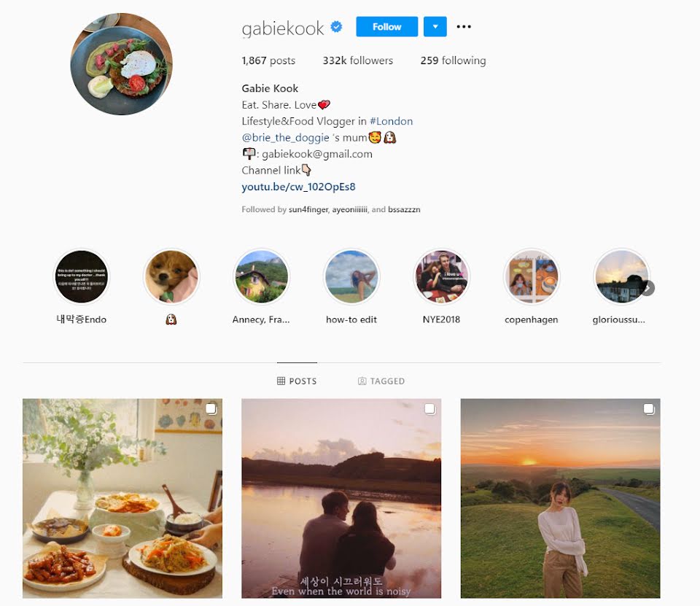Switch to the Tagged tab
The width and height of the screenshot is (700, 606).
click(x=381, y=381)
